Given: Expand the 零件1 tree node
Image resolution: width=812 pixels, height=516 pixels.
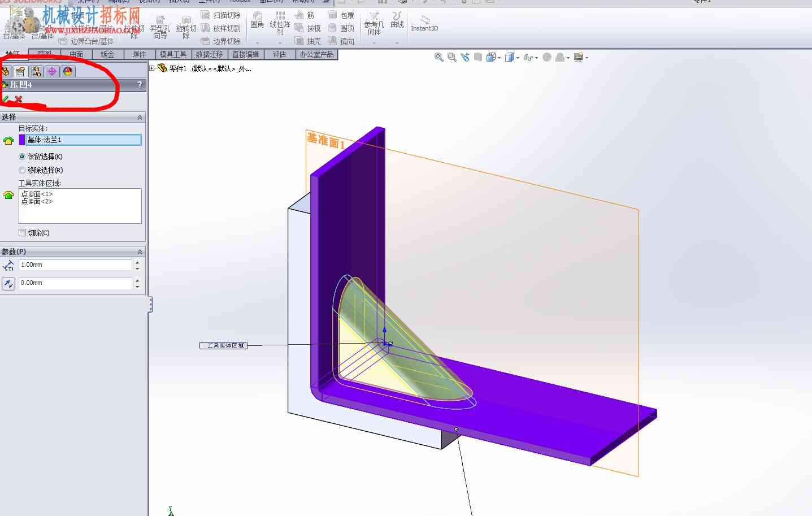Looking at the screenshot, I should [152, 68].
